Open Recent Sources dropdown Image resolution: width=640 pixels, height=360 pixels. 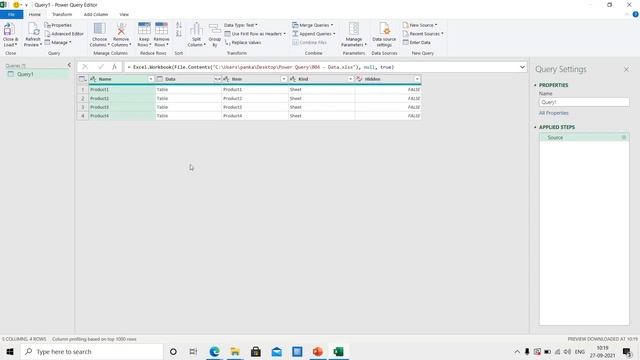pyautogui.click(x=423, y=34)
